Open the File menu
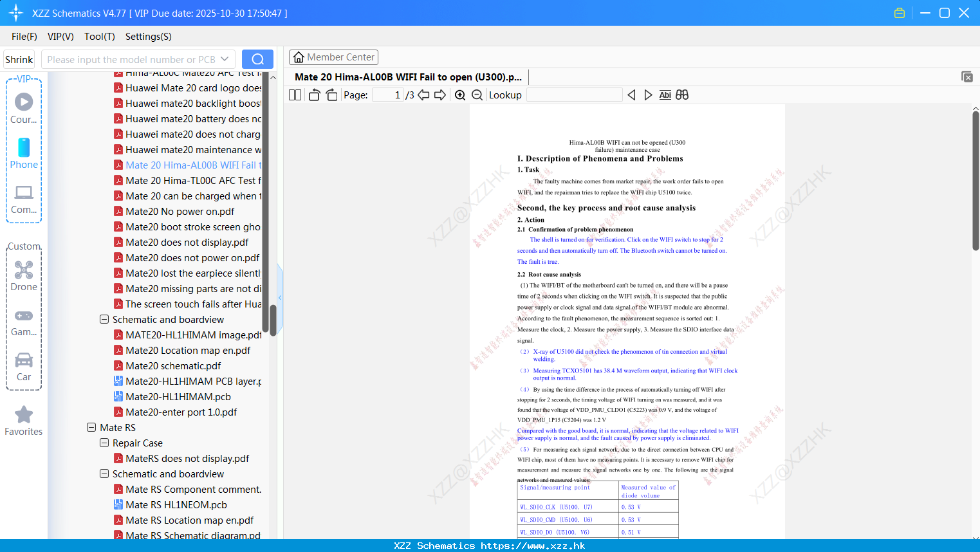 pyautogui.click(x=24, y=37)
